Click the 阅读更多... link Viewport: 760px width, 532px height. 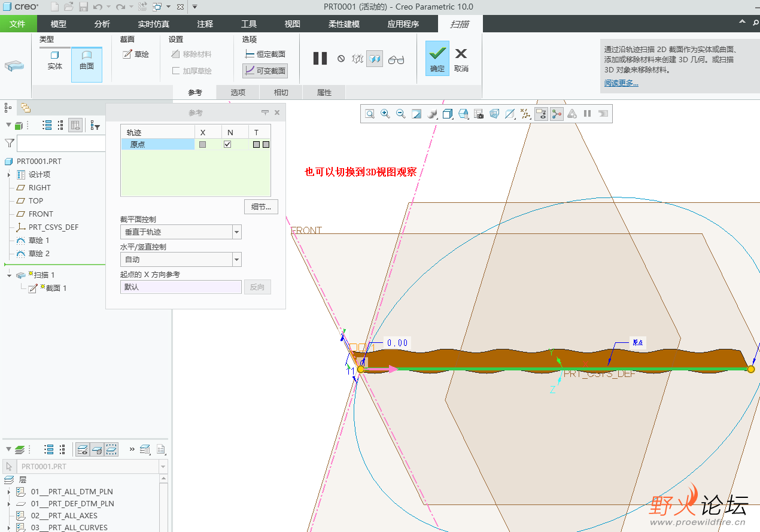621,83
